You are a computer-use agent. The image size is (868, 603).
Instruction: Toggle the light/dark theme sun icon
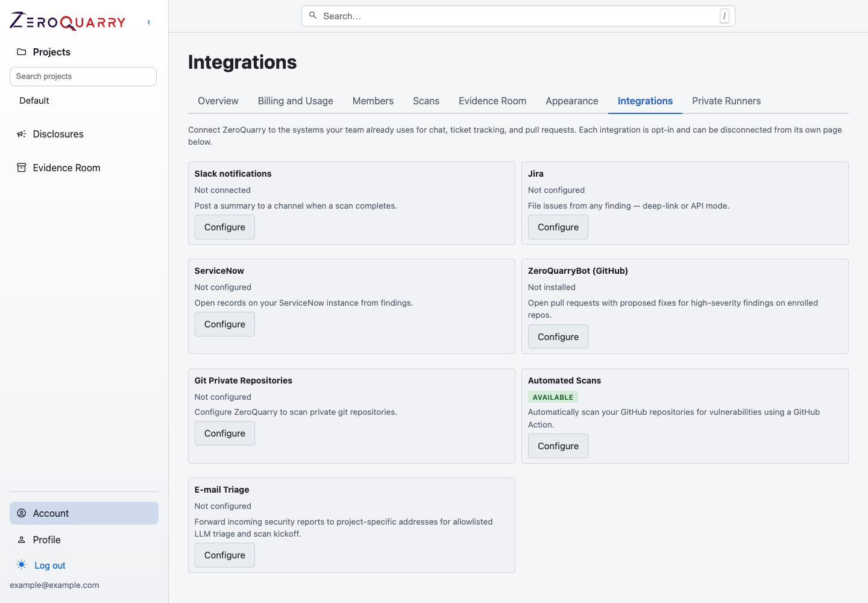(22, 565)
